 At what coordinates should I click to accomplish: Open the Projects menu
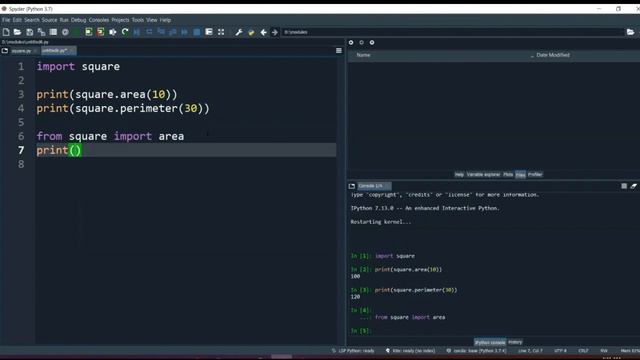120,20
